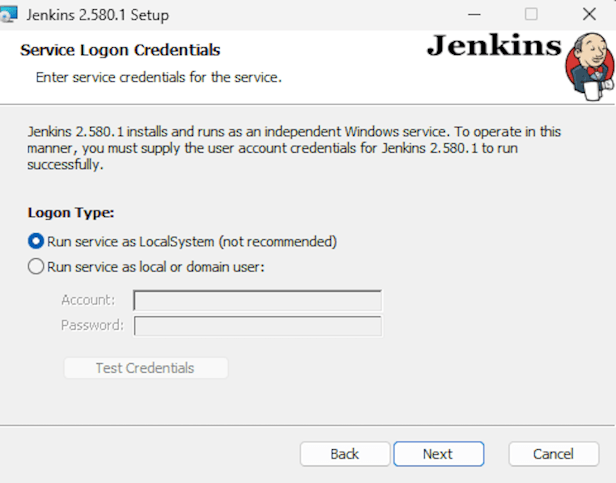The width and height of the screenshot is (616, 483).
Task: Open the installer icon in title bar
Action: 9,15
